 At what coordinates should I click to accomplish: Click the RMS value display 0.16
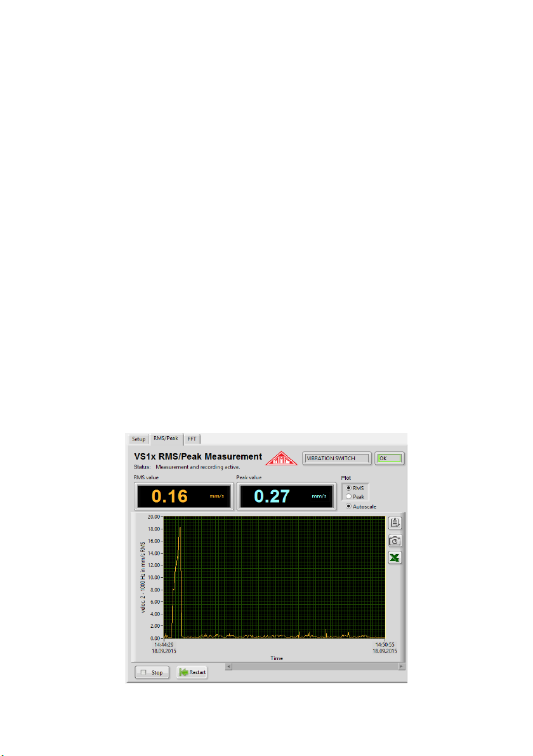tap(183, 496)
